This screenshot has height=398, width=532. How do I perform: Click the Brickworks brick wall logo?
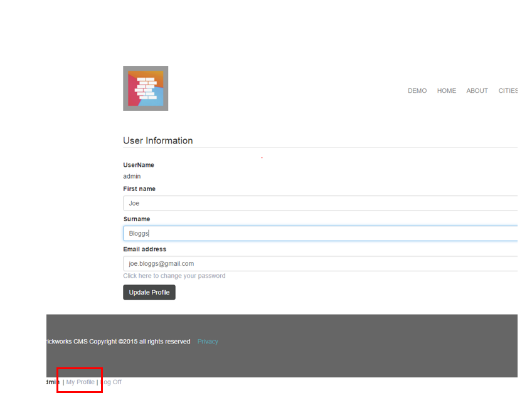146,88
